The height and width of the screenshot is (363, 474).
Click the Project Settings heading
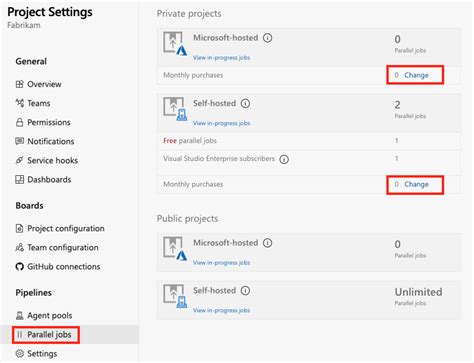[50, 12]
